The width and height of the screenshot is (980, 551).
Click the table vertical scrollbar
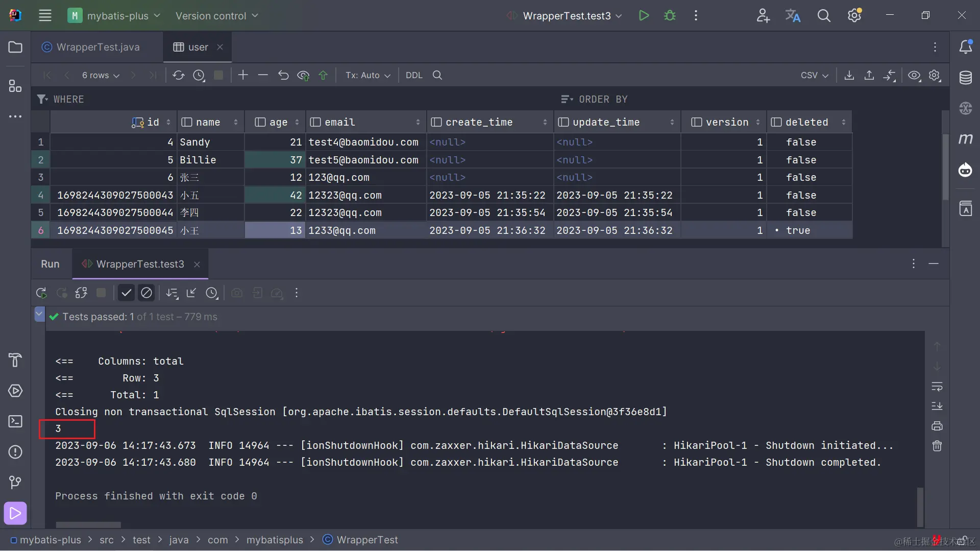[945, 166]
